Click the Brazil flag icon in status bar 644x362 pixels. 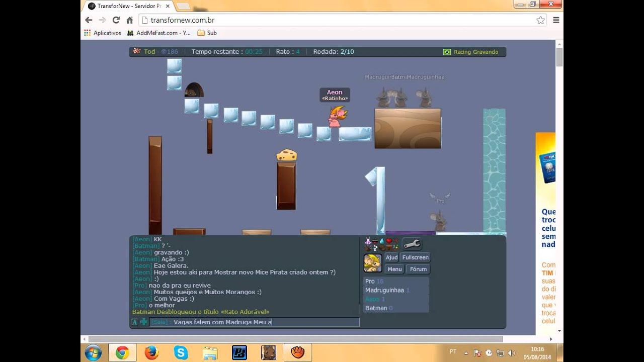pyautogui.click(x=447, y=52)
